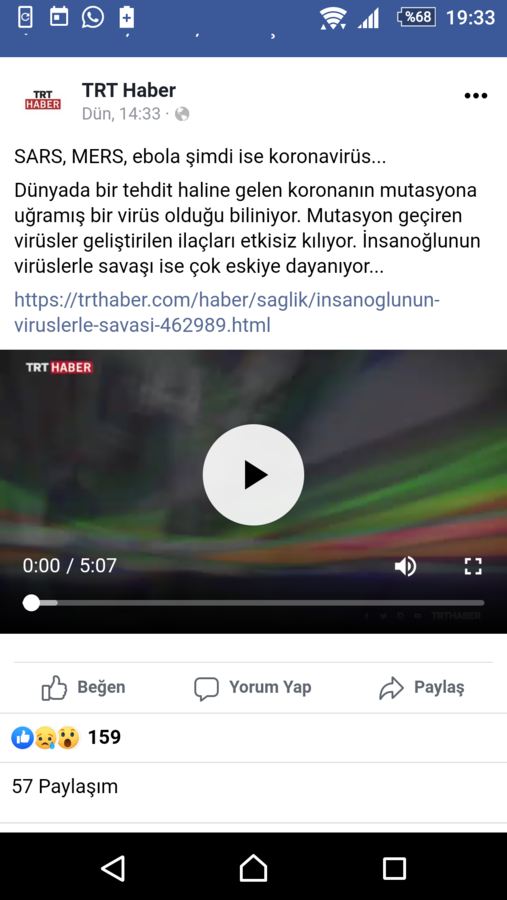This screenshot has width=507, height=900.
Task: Share the post with Paylaş
Action: 422,688
